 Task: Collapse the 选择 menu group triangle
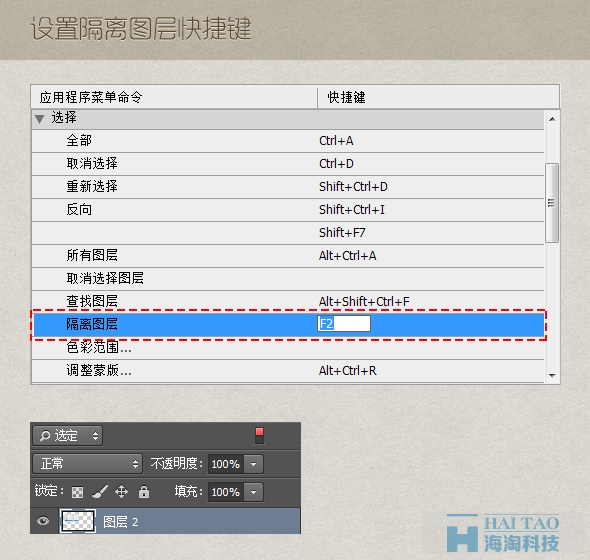(40, 119)
